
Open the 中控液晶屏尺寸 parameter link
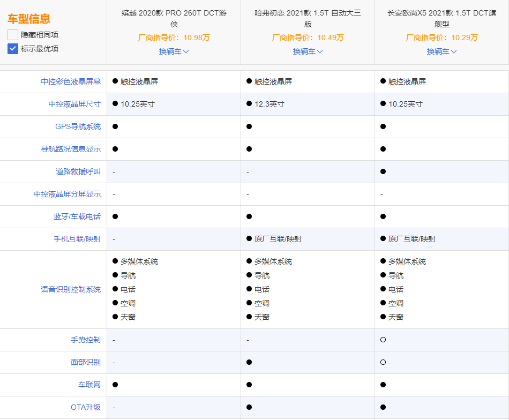pos(74,104)
